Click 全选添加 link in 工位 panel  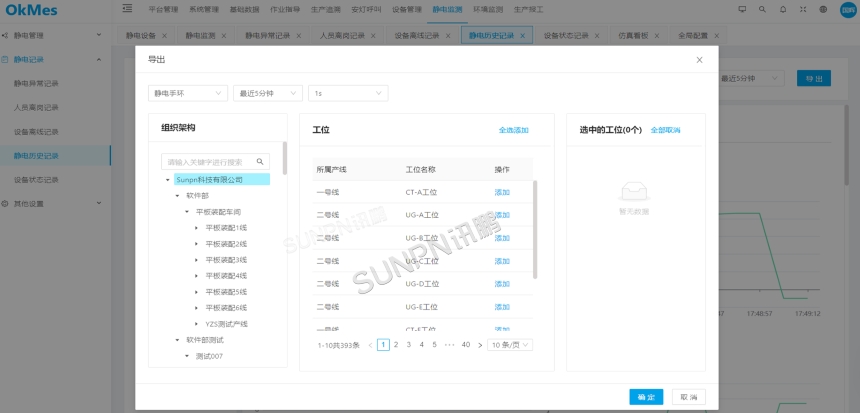[x=513, y=131]
